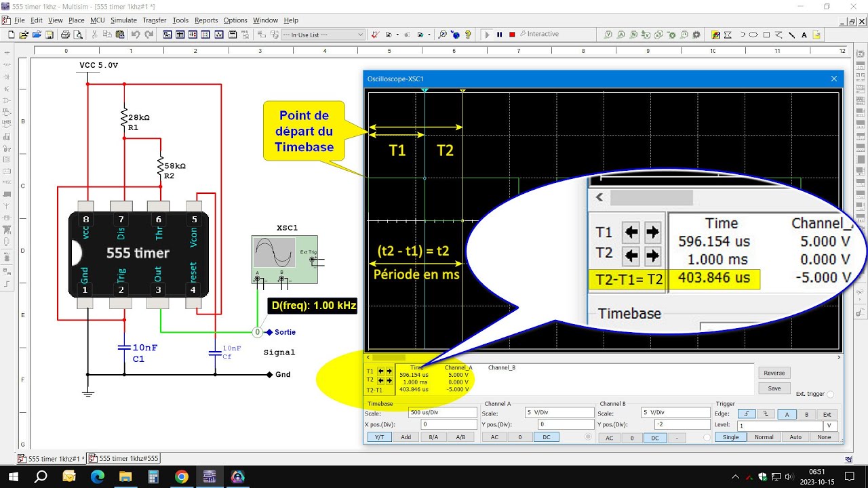Set Channel A coupling to AC
868x488 pixels.
click(x=494, y=437)
